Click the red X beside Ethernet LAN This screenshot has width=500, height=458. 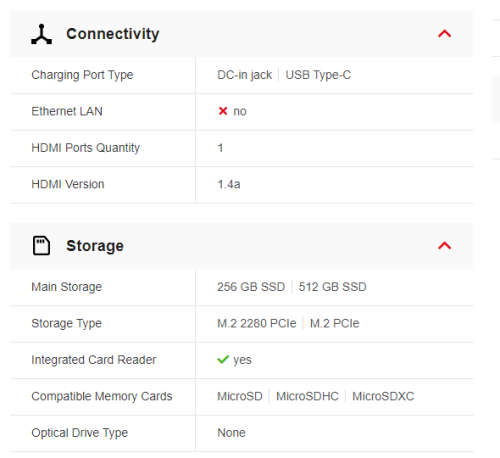click(x=223, y=111)
